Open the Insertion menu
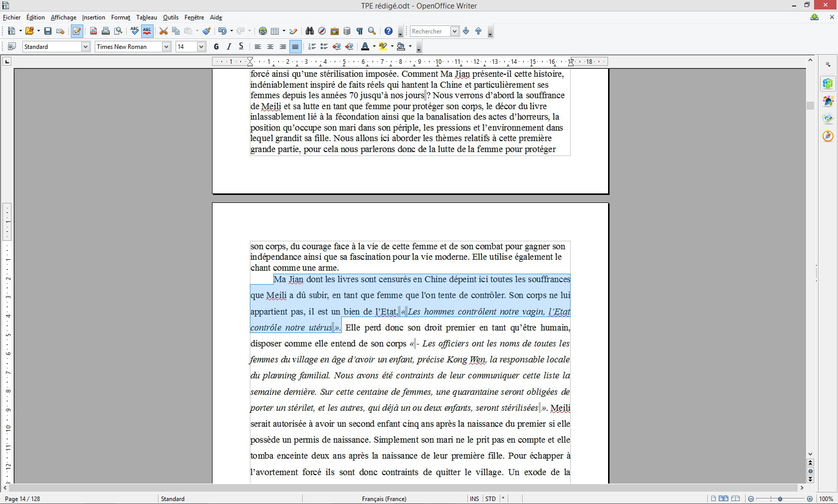Image resolution: width=838 pixels, height=504 pixels. tap(94, 17)
